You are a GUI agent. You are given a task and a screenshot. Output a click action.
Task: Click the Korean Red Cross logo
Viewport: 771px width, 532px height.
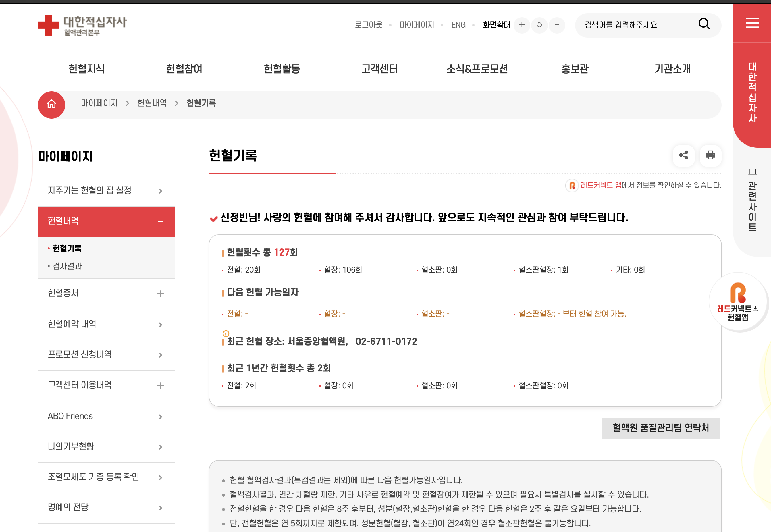click(82, 25)
